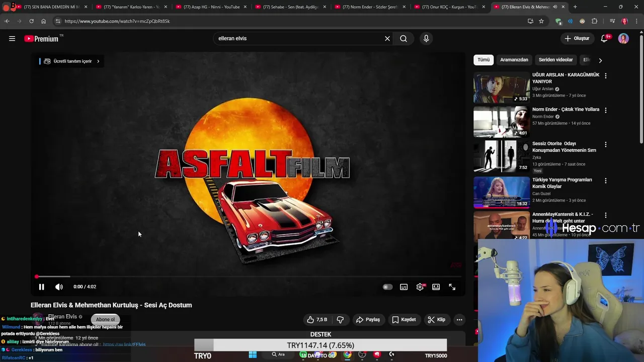Save the video with Kaydet
The image size is (644, 362).
(404, 319)
